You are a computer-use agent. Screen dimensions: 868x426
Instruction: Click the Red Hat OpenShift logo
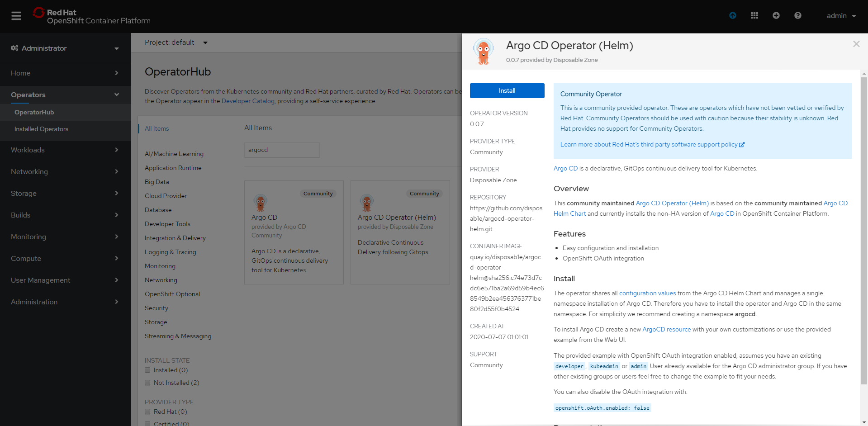92,16
